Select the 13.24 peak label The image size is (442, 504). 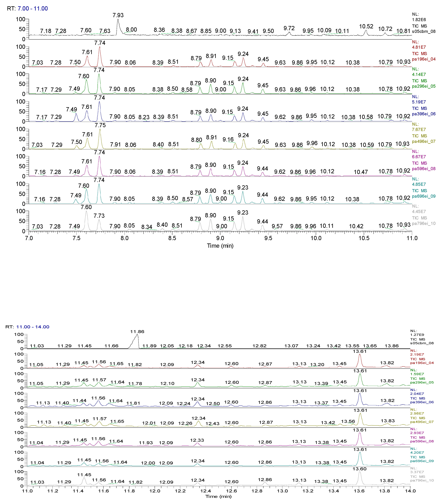pos(313,346)
